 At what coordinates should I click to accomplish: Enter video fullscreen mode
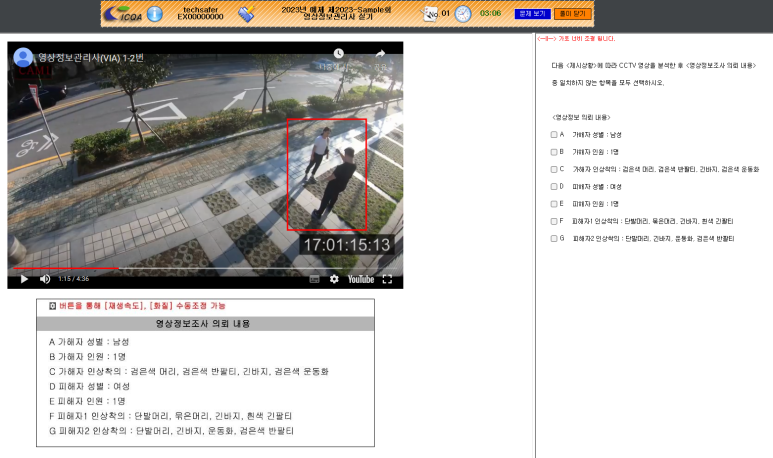pyautogui.click(x=387, y=279)
